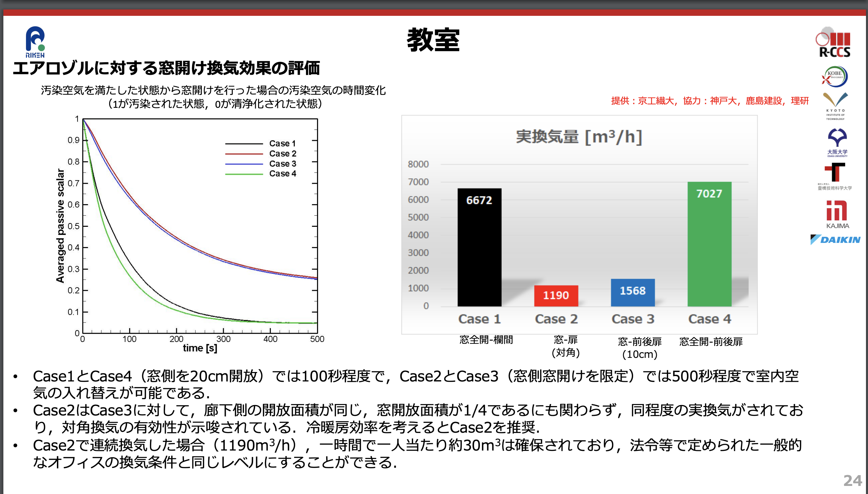
Task: Click the slide title 教室
Action: (x=433, y=40)
